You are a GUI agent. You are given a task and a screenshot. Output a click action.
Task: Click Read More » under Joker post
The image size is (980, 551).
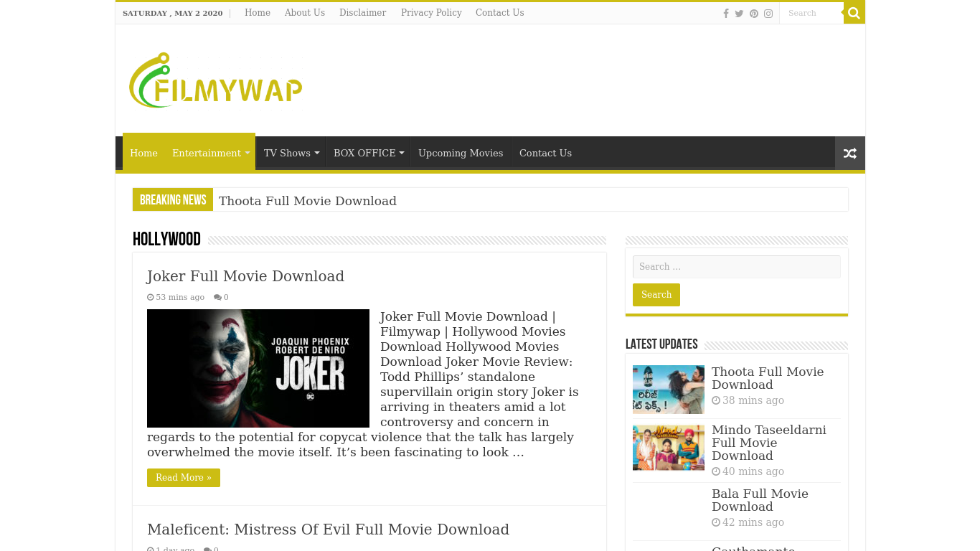184,478
